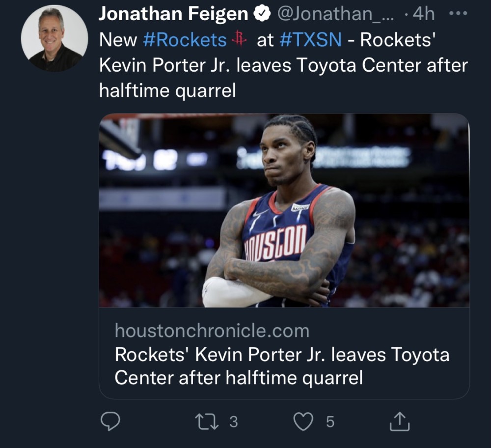Viewport: 491px width, 448px height.
Task: Click the retweet count of 3
Action: pyautogui.click(x=233, y=421)
